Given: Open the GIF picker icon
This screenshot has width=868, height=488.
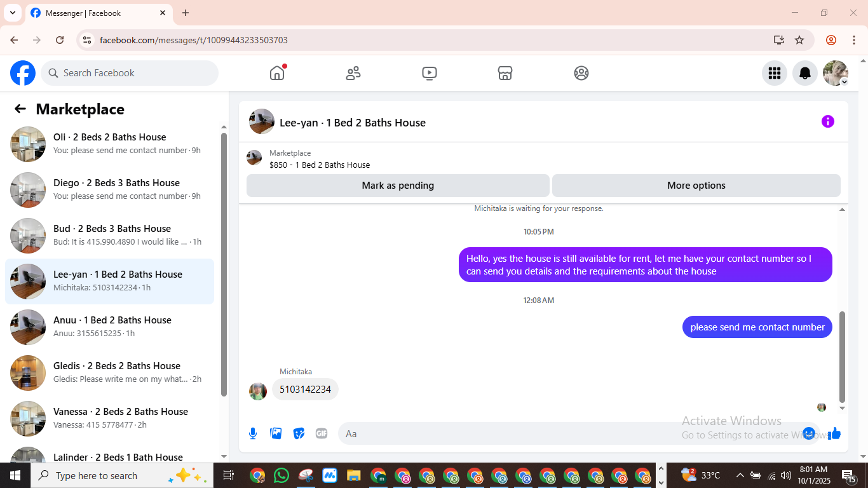Looking at the screenshot, I should tap(322, 433).
